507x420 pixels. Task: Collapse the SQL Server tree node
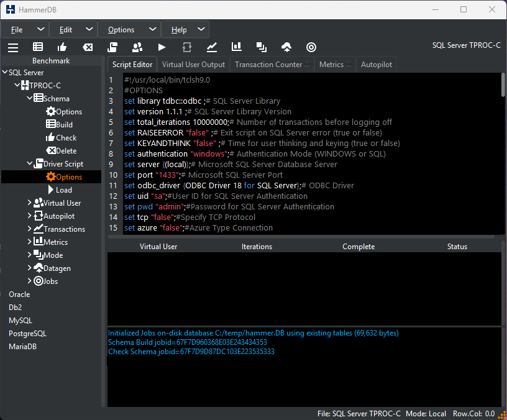[x=5, y=72]
